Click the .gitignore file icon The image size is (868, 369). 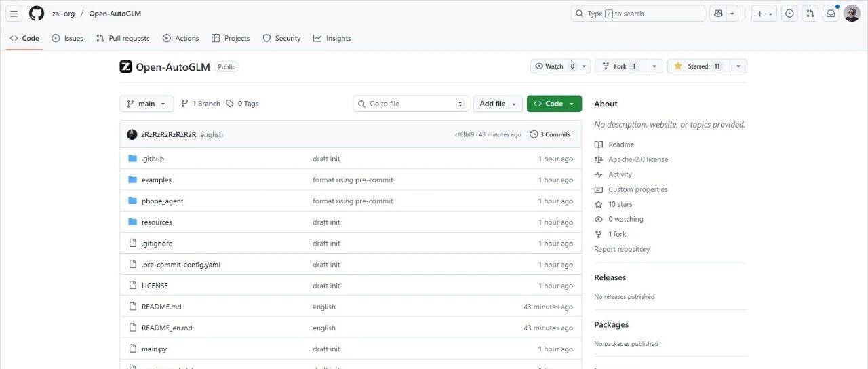tap(133, 243)
